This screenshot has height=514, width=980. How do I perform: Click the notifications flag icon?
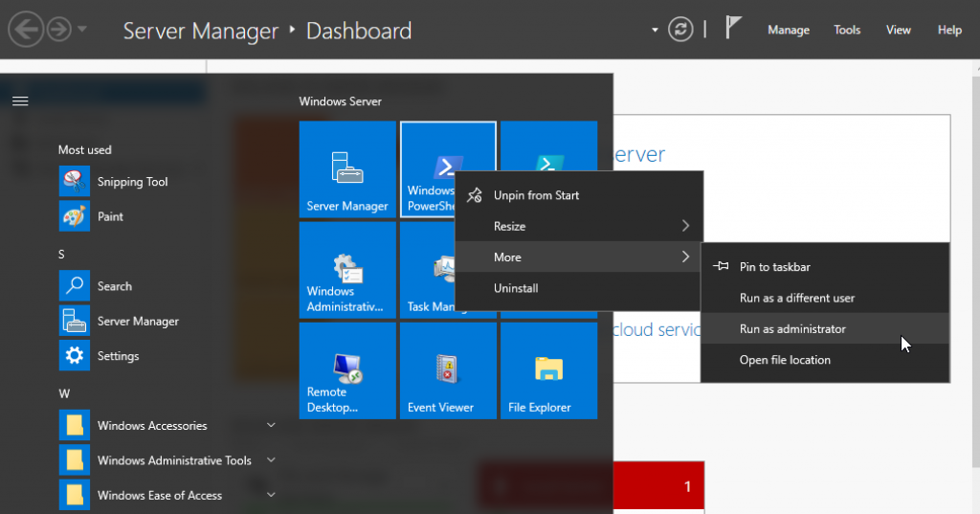(733, 29)
